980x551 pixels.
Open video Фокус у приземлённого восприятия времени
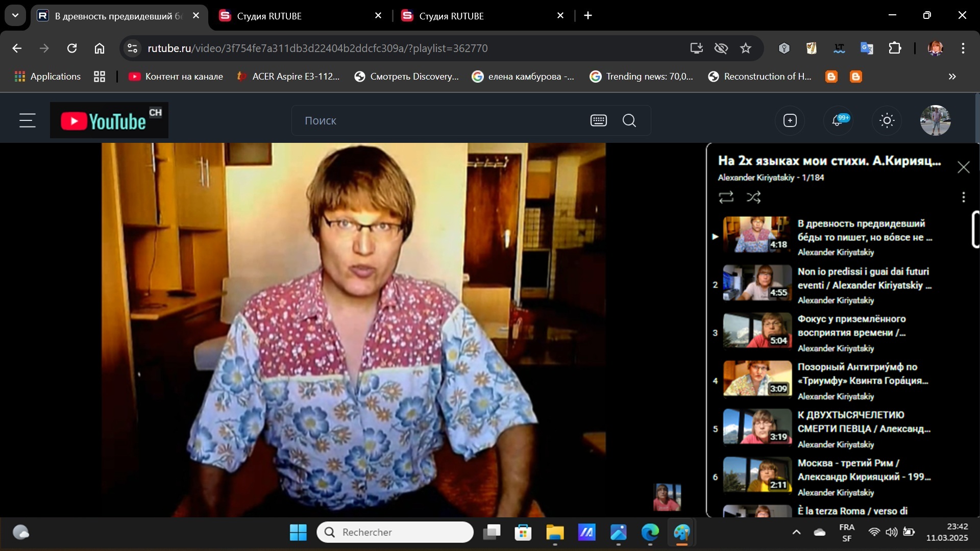(851, 326)
